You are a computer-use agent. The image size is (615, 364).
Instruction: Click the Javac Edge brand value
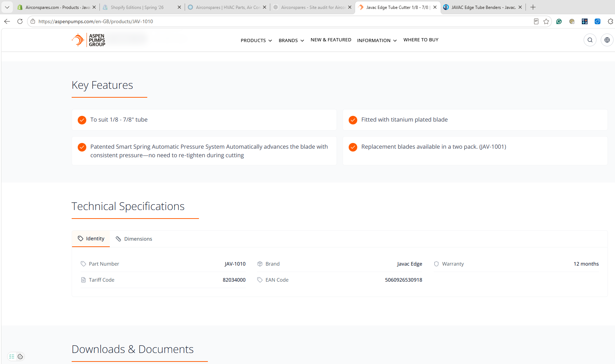click(410, 264)
